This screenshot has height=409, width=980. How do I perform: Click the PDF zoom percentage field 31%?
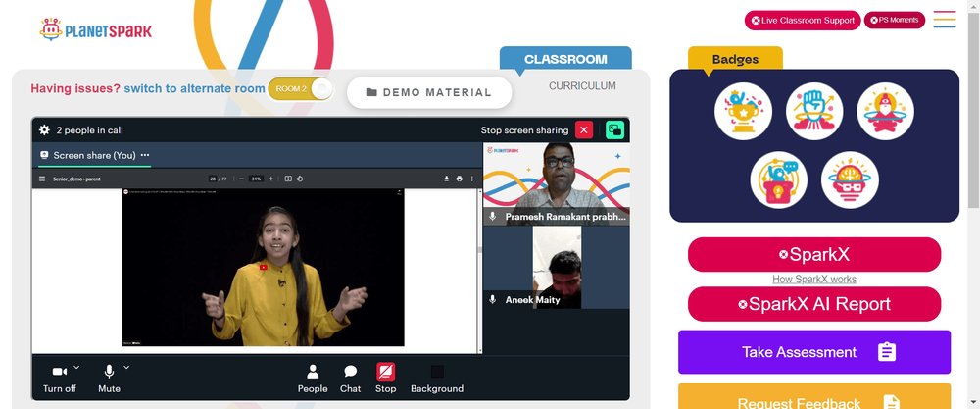click(256, 179)
